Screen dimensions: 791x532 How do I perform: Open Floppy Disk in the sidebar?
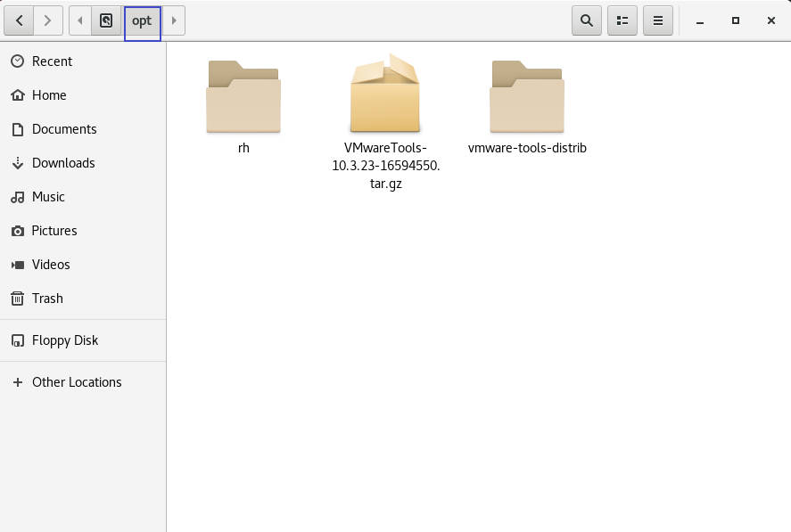click(83, 340)
